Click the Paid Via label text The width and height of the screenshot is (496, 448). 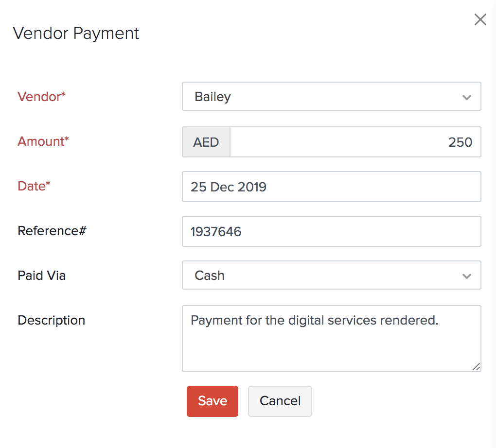42,276
